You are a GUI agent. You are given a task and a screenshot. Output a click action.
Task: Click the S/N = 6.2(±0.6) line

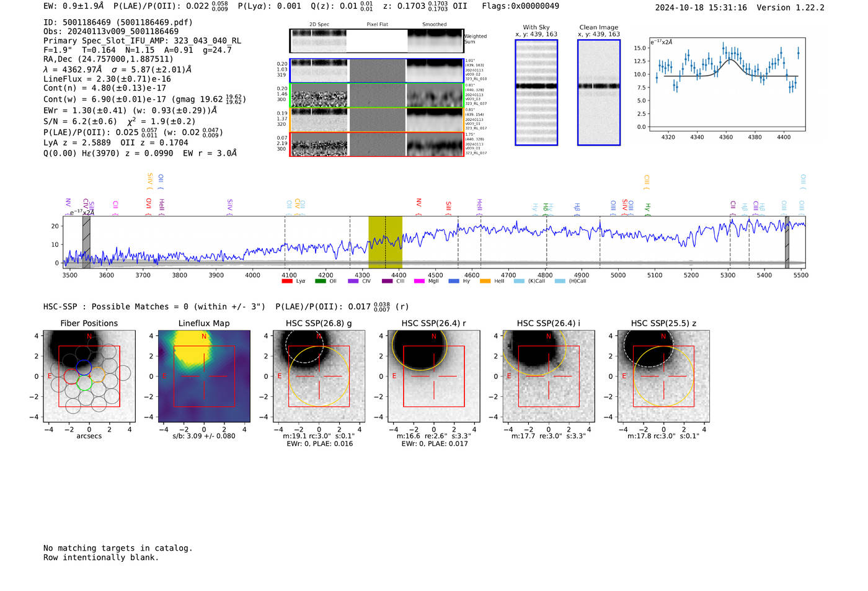(x=119, y=122)
